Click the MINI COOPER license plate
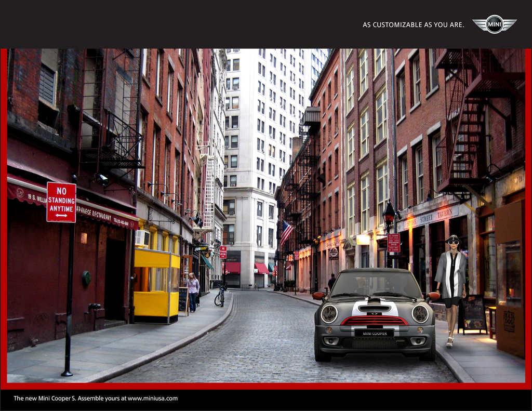 pyautogui.click(x=374, y=333)
